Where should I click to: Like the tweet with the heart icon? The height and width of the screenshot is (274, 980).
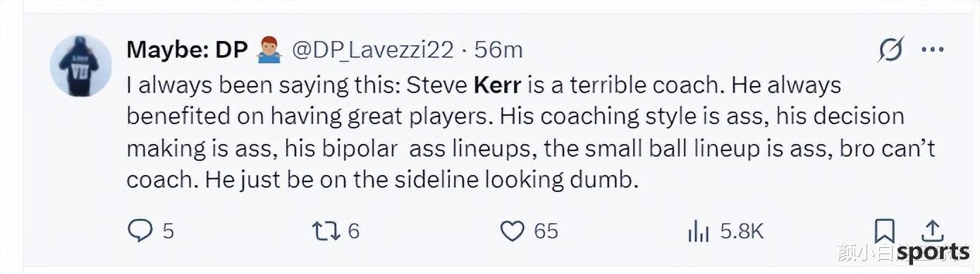click(513, 231)
